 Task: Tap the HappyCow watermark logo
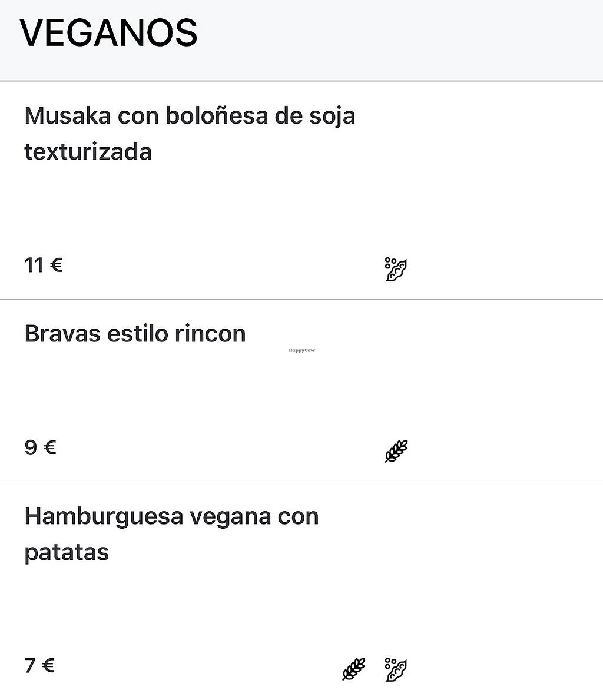tap(301, 350)
